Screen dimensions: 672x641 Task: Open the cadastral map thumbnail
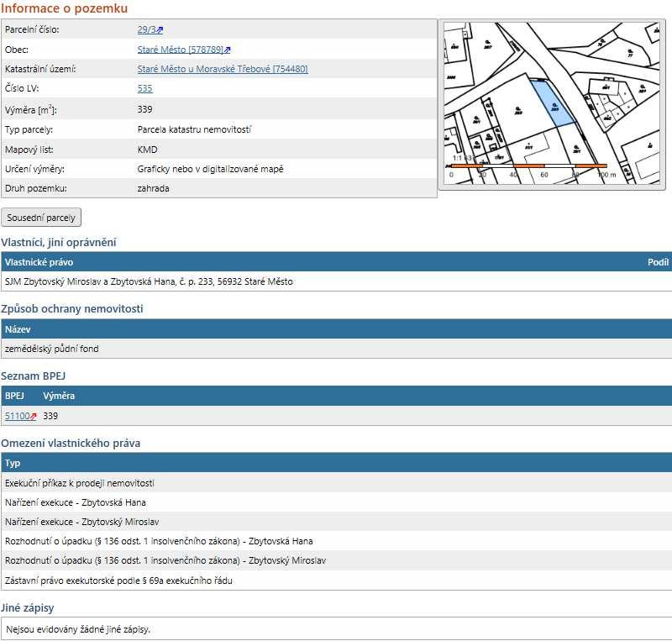552,103
